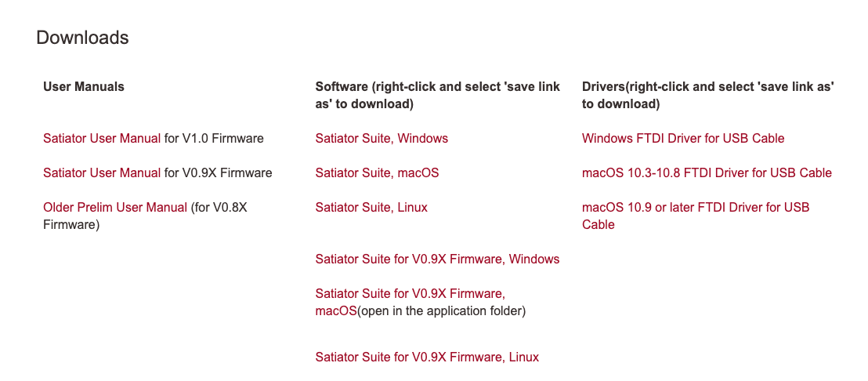Screen dimensions: 868x381
Task: Click the Downloads page heading
Action: pyautogui.click(x=82, y=38)
